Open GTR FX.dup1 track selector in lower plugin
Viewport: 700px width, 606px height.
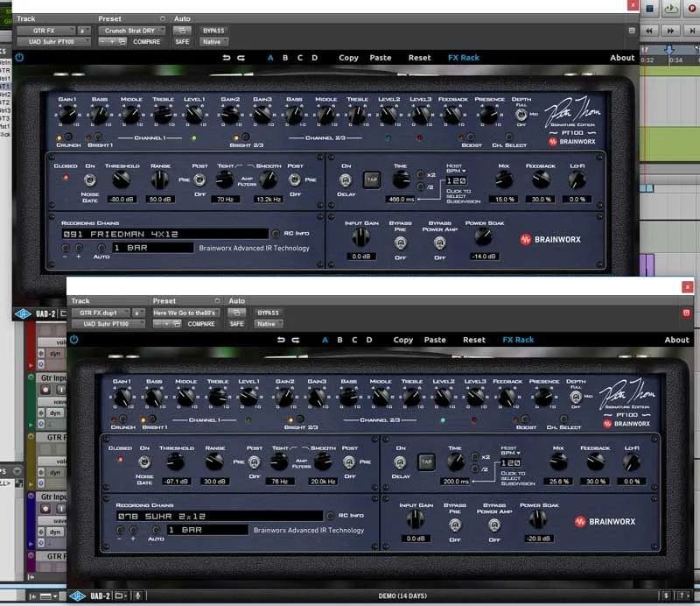pyautogui.click(x=101, y=313)
